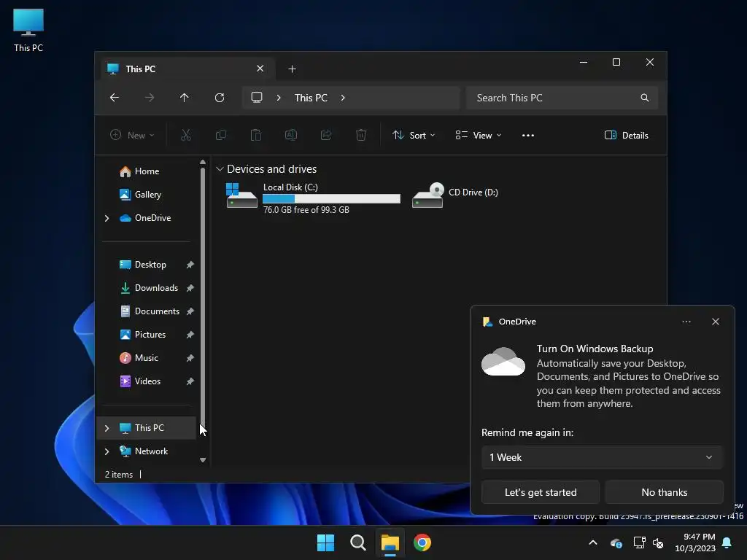Expand This PC tree node
Screen dimensions: 747x560
tap(107, 428)
